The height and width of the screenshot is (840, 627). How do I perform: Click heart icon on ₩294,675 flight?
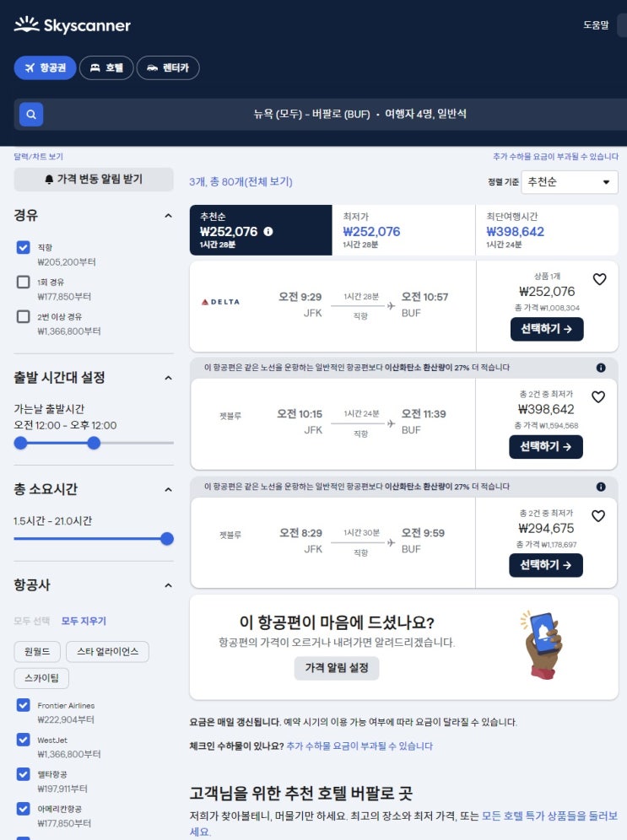pos(598,516)
